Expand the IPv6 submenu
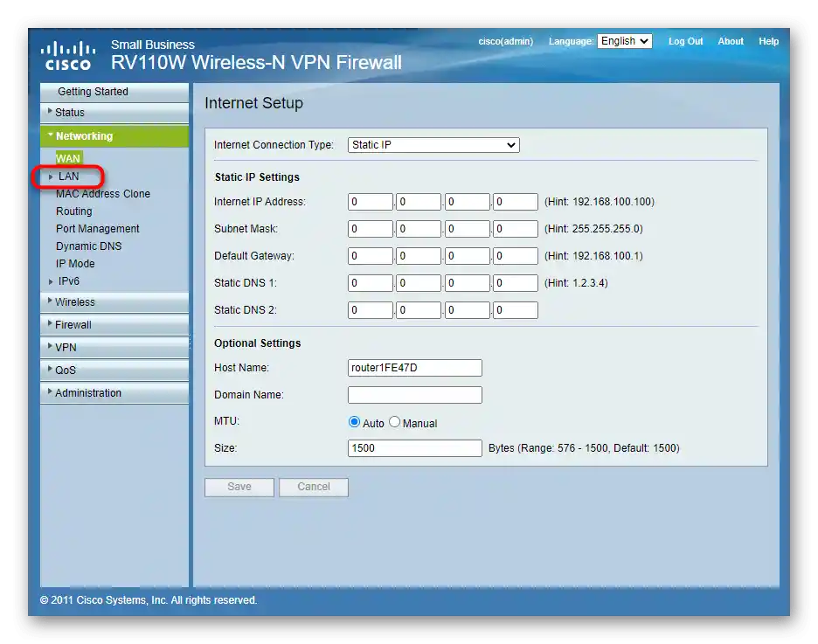Viewport: 818px width, 644px height. 68,281
